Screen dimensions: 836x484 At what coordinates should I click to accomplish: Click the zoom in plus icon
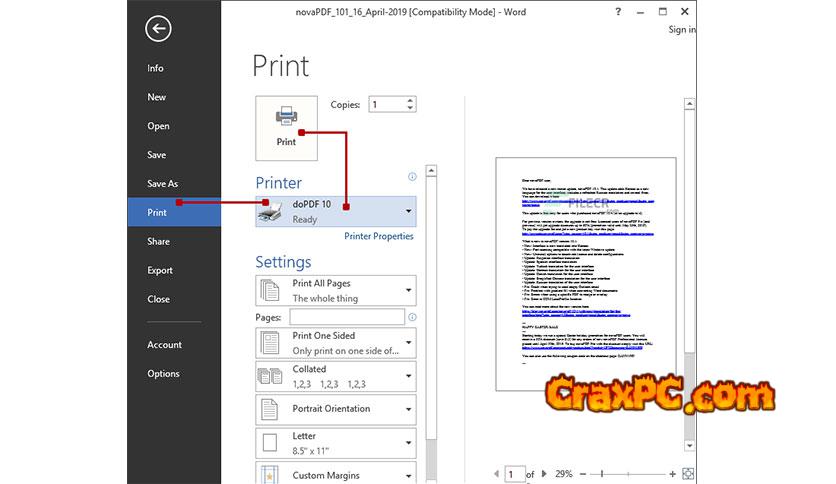(x=673, y=474)
